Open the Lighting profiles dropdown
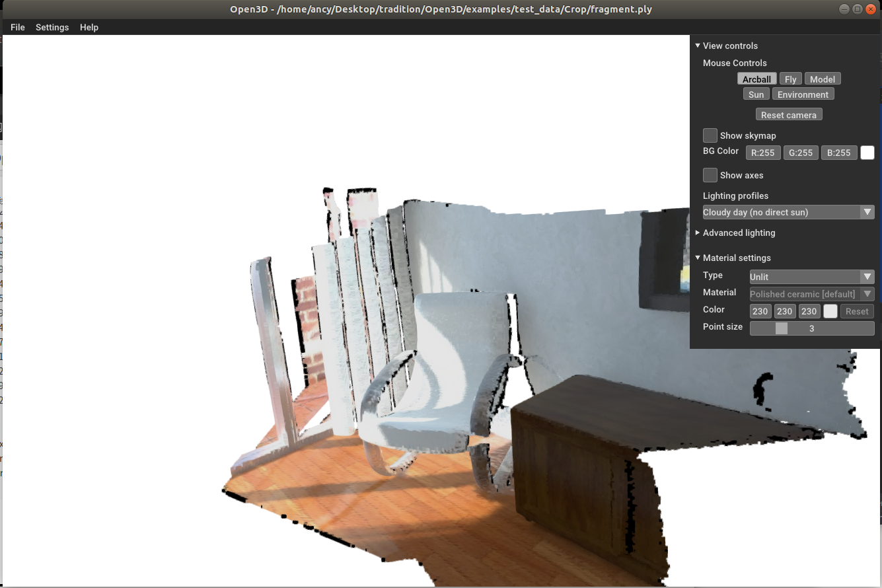This screenshot has height=588, width=882. pos(788,211)
